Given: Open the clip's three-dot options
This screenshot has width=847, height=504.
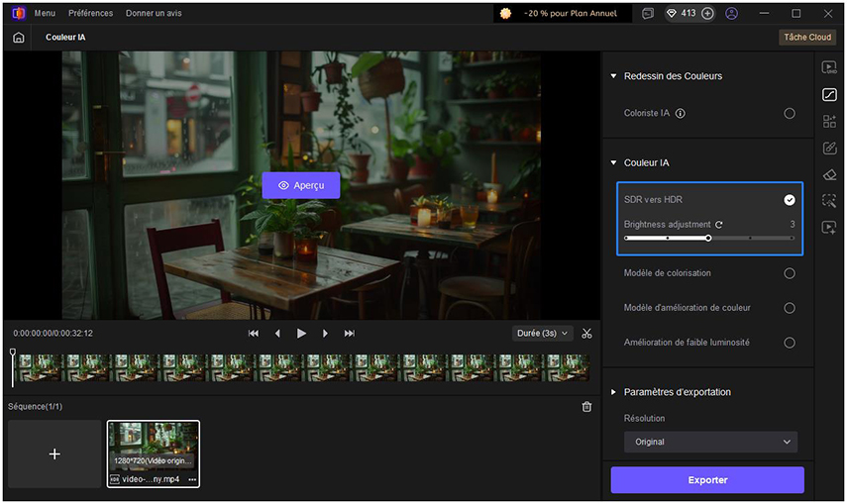Looking at the screenshot, I should pyautogui.click(x=192, y=479).
